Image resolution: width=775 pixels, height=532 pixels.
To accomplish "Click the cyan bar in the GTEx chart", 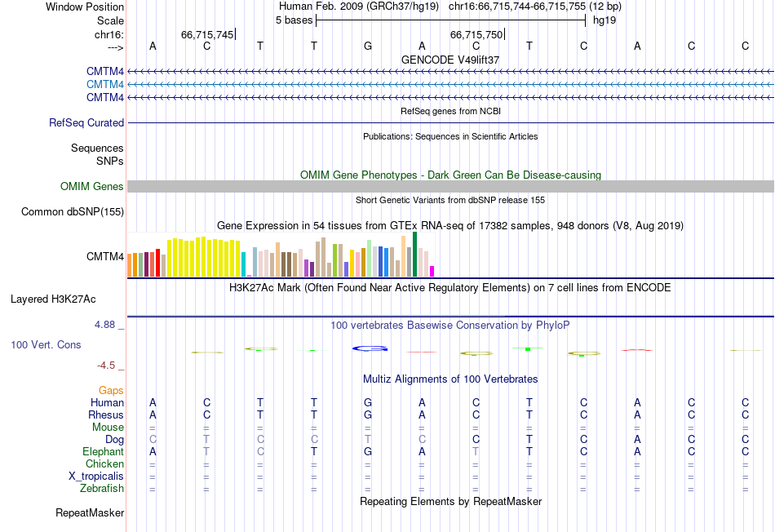I will (x=243, y=264).
